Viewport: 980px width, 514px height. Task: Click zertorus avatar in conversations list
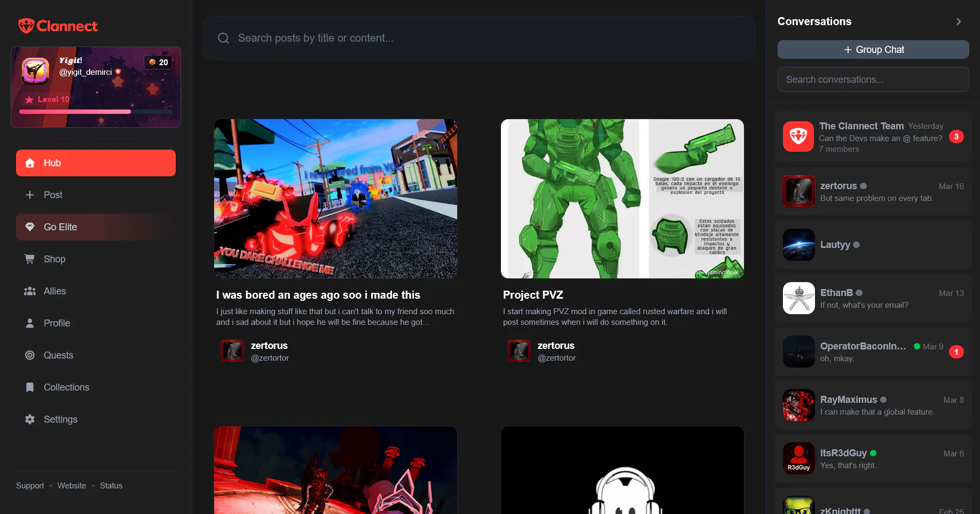click(x=798, y=191)
